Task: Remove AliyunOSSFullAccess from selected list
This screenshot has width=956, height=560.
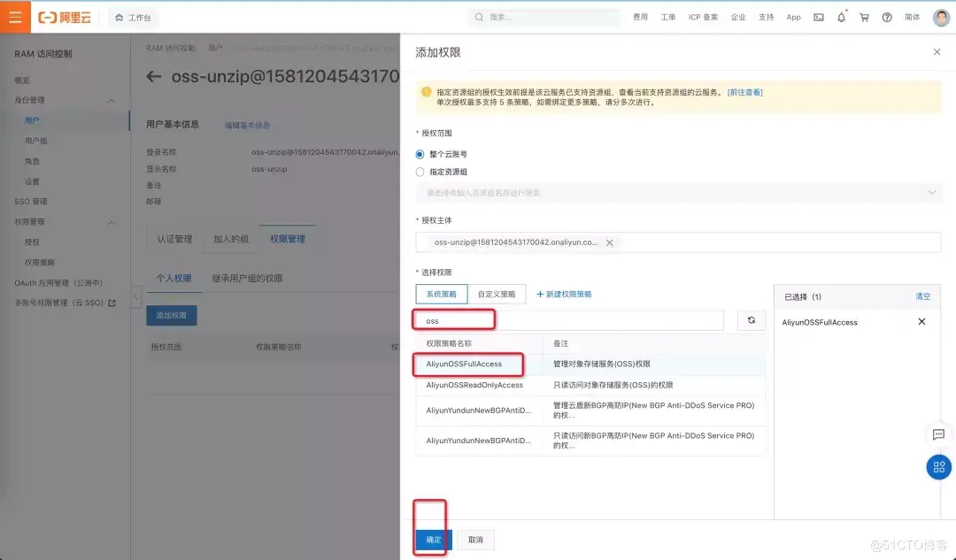Action: pyautogui.click(x=921, y=322)
